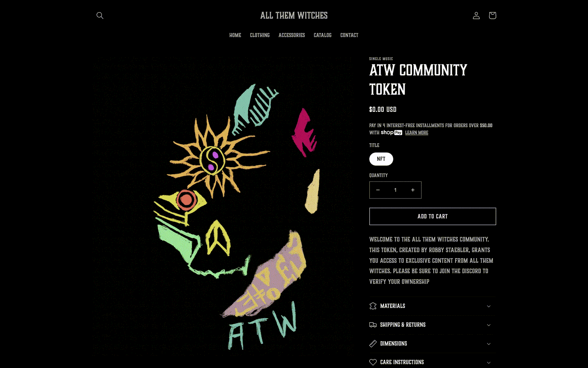Go to the Accessories menu item
Viewport: 588px width, 368px height.
(x=292, y=35)
